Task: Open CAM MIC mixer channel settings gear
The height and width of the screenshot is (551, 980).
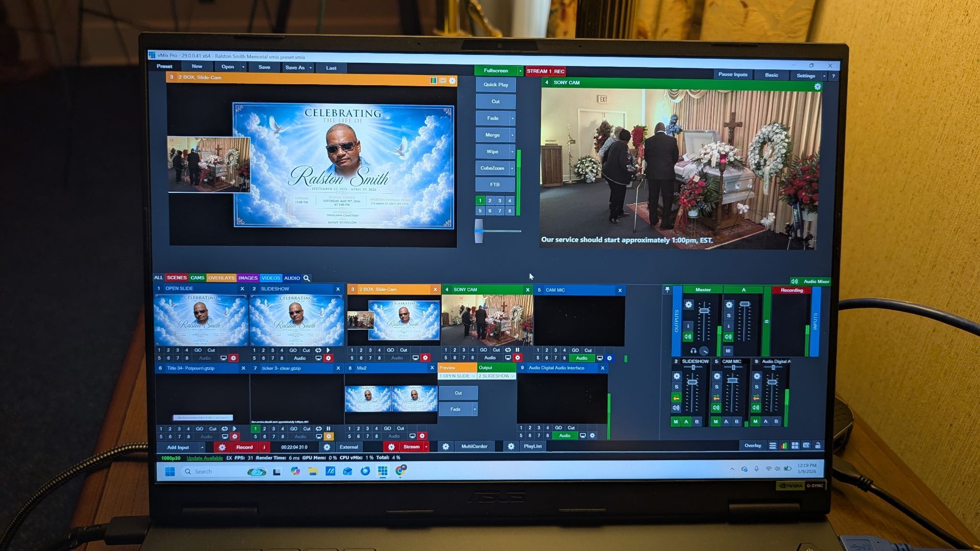Action: tap(717, 377)
